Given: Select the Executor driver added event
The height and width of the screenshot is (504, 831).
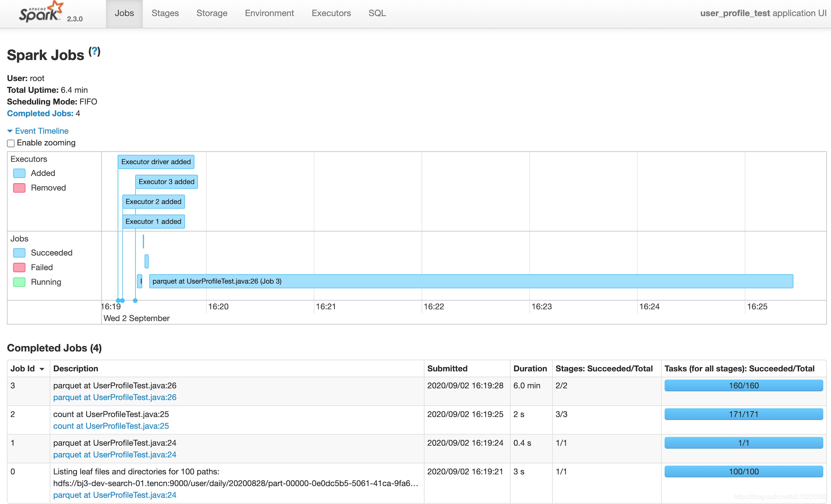Looking at the screenshot, I should [156, 162].
